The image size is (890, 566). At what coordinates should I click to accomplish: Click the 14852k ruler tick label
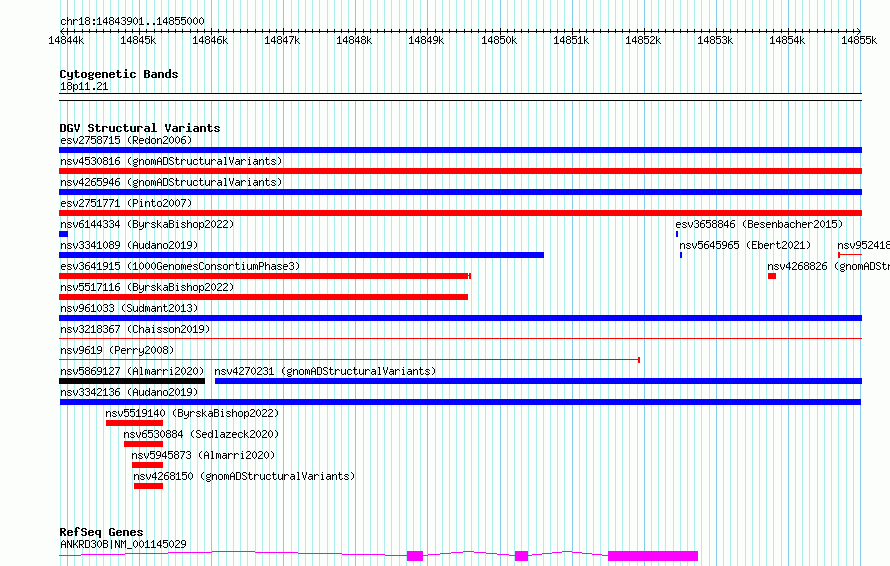643,40
